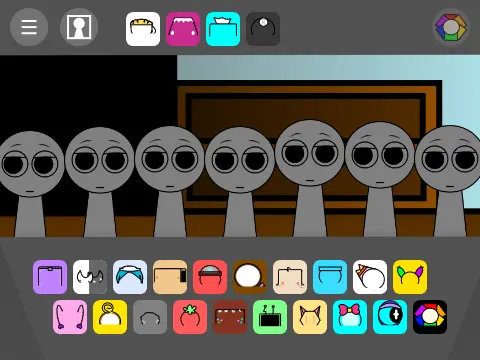Viewport: 480px width, 360px height.
Task: Pick the pink icon with curved horns
Action: coord(70,317)
